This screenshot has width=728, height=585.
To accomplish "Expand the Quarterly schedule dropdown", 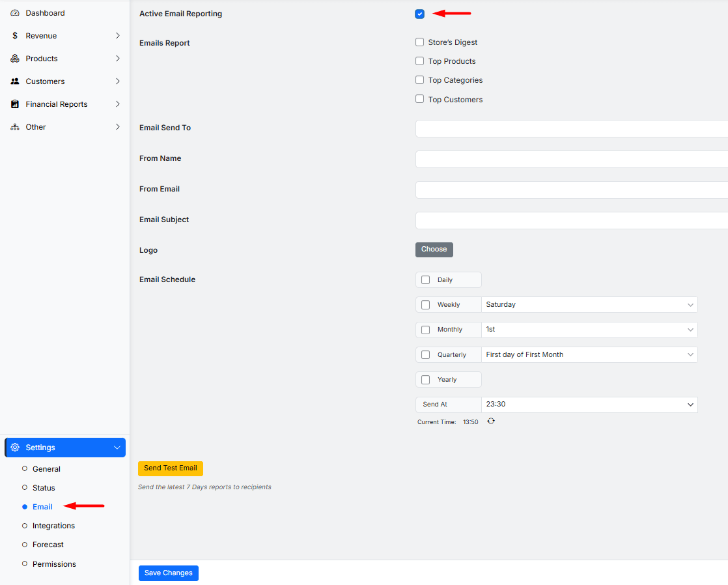I will pos(589,355).
